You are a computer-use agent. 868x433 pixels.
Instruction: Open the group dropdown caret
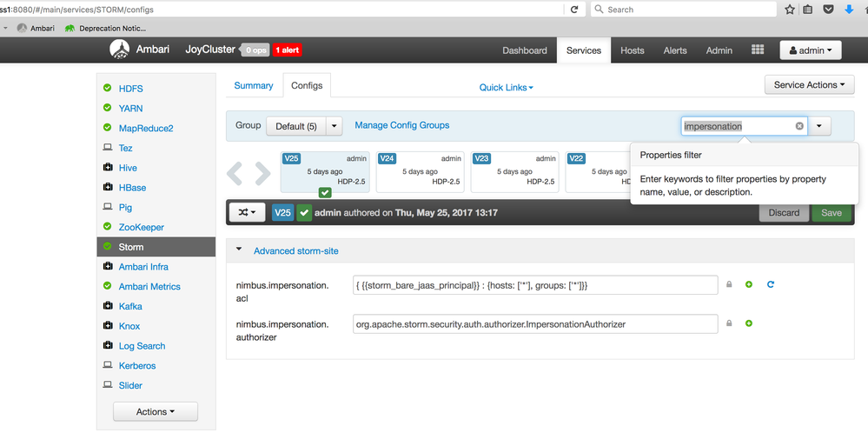[335, 126]
